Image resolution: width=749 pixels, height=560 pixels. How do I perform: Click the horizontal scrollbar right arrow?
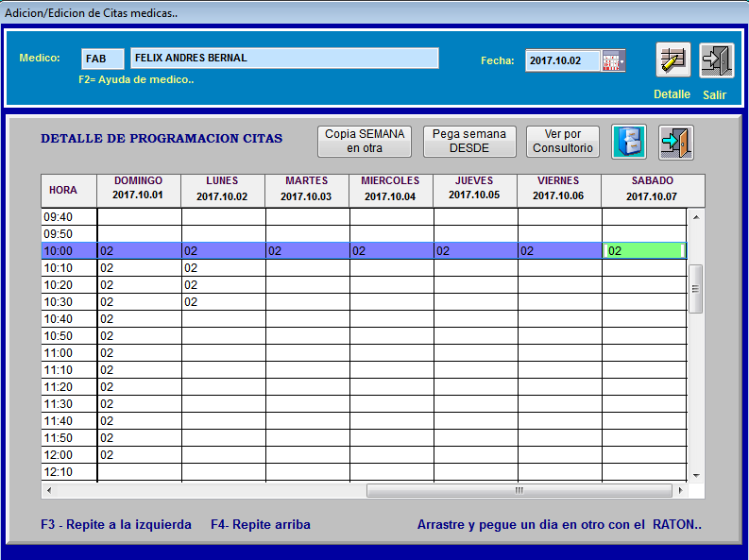tap(680, 490)
